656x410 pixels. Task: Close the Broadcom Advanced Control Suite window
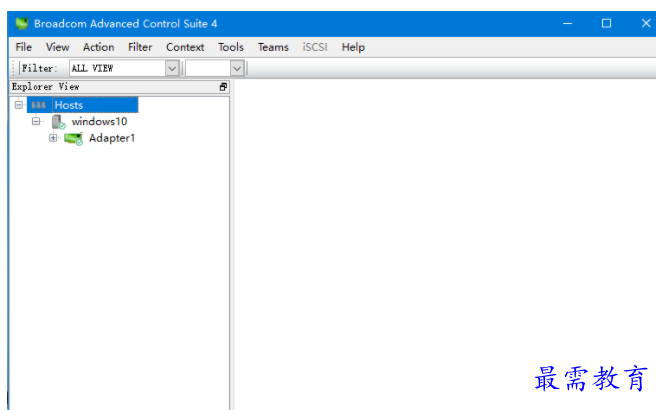click(x=646, y=23)
